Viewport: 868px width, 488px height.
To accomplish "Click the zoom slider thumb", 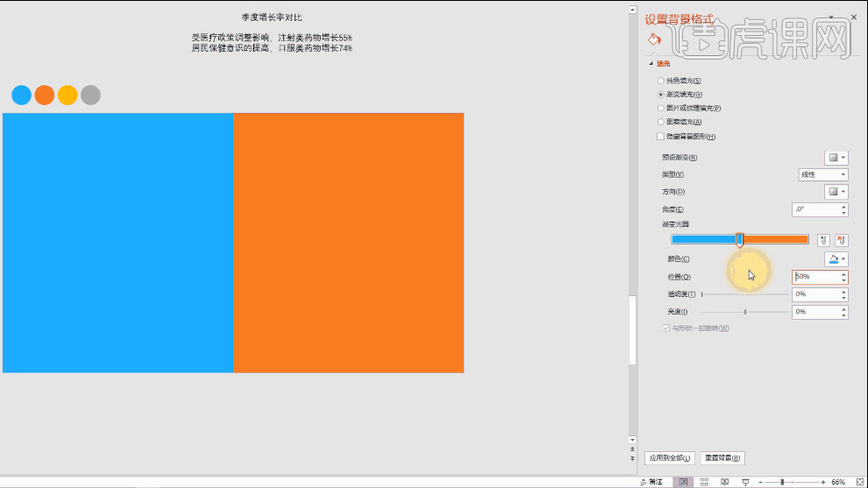I will click(782, 483).
